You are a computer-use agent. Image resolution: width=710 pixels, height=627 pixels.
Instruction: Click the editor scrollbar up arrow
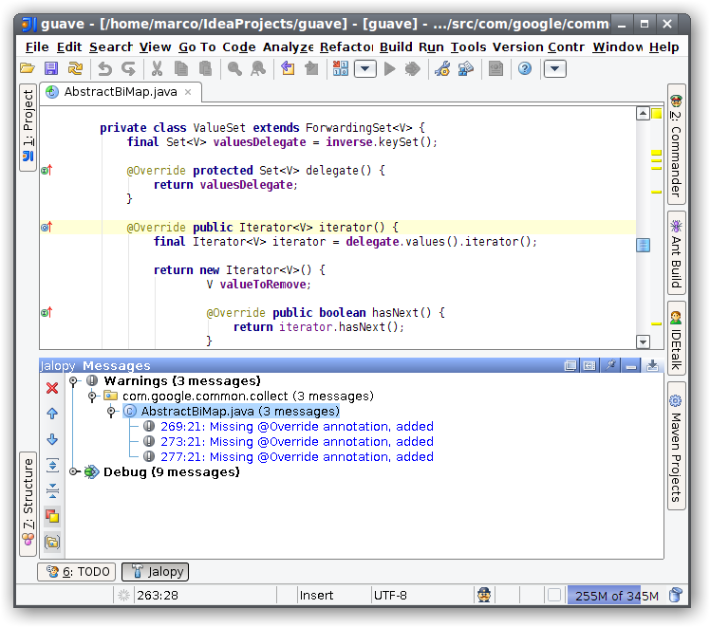click(x=643, y=113)
